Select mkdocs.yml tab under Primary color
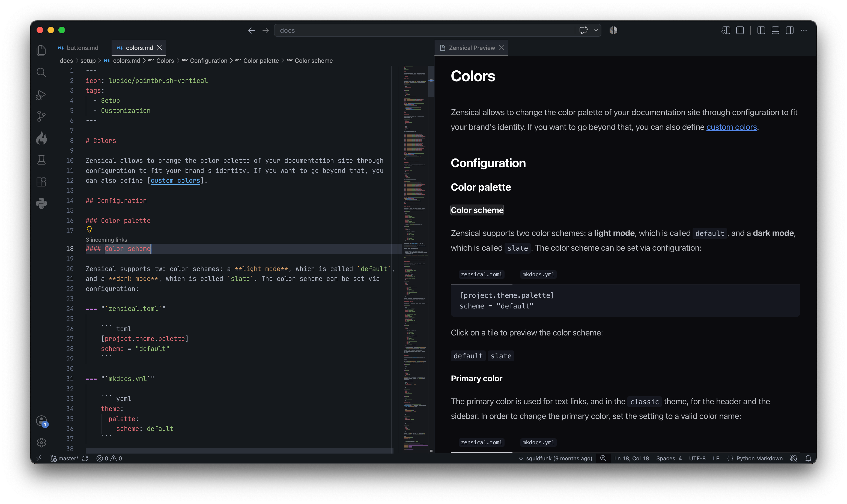Viewport: 847px width, 504px height. coord(538,443)
